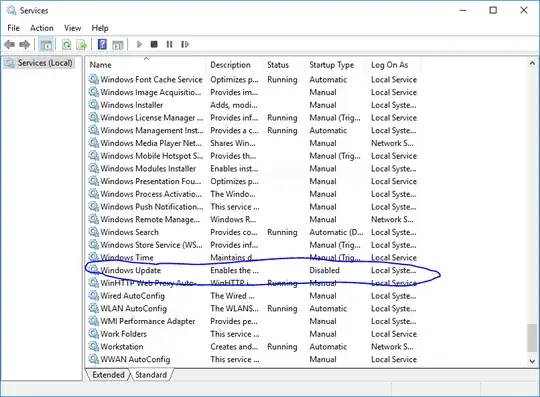
Task: Click gear icon beside Windows Installer
Action: [93, 105]
